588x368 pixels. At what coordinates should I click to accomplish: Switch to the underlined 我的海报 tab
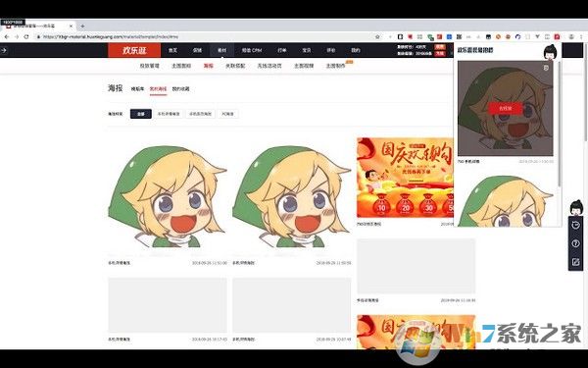click(x=158, y=89)
